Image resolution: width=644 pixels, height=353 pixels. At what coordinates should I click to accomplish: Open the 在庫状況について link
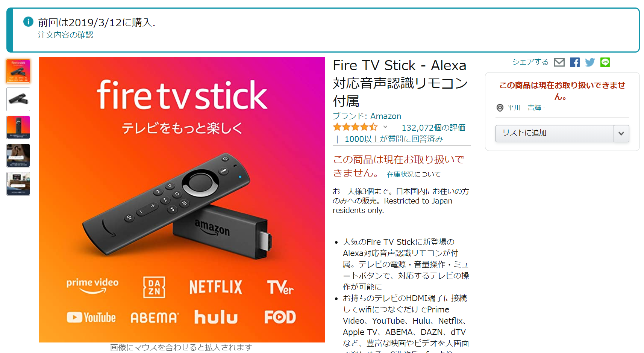pyautogui.click(x=414, y=174)
